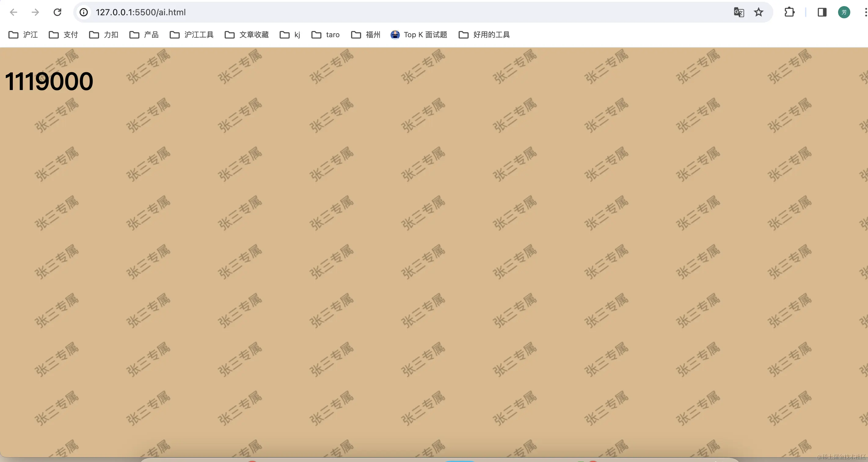Image resolution: width=868 pixels, height=462 pixels.
Task: Click the address bar URL text
Action: [141, 13]
